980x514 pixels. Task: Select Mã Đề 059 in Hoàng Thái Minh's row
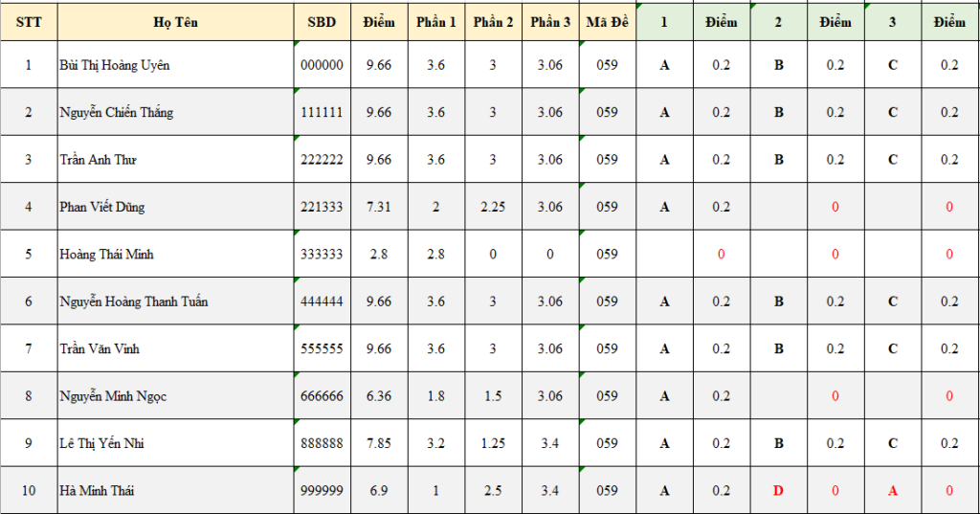pos(608,255)
